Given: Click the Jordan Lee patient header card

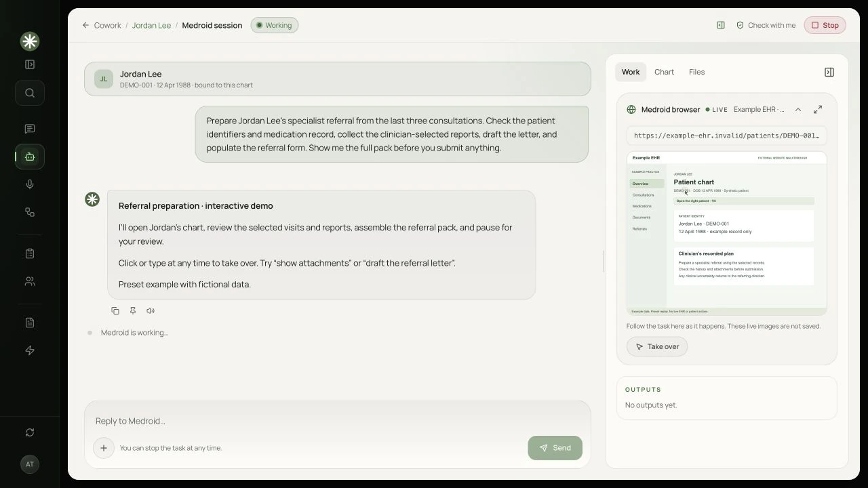Looking at the screenshot, I should click(338, 79).
